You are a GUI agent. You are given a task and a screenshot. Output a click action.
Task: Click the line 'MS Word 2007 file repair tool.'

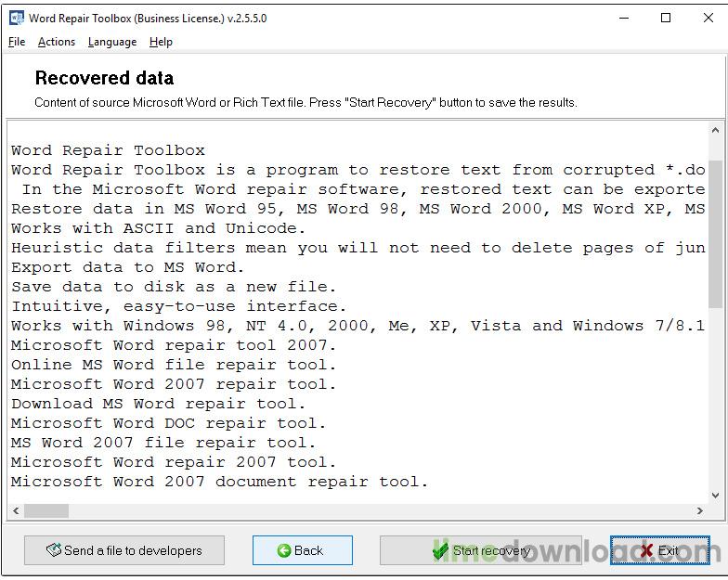coord(163,443)
